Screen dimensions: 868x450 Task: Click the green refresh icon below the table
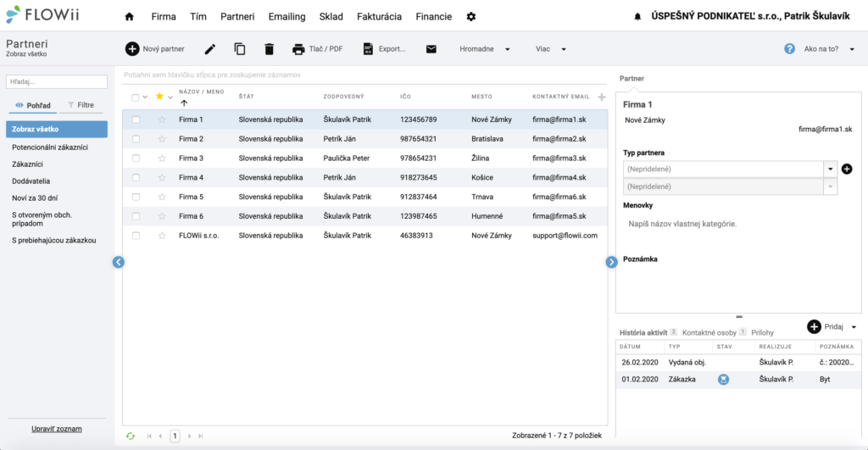point(131,436)
